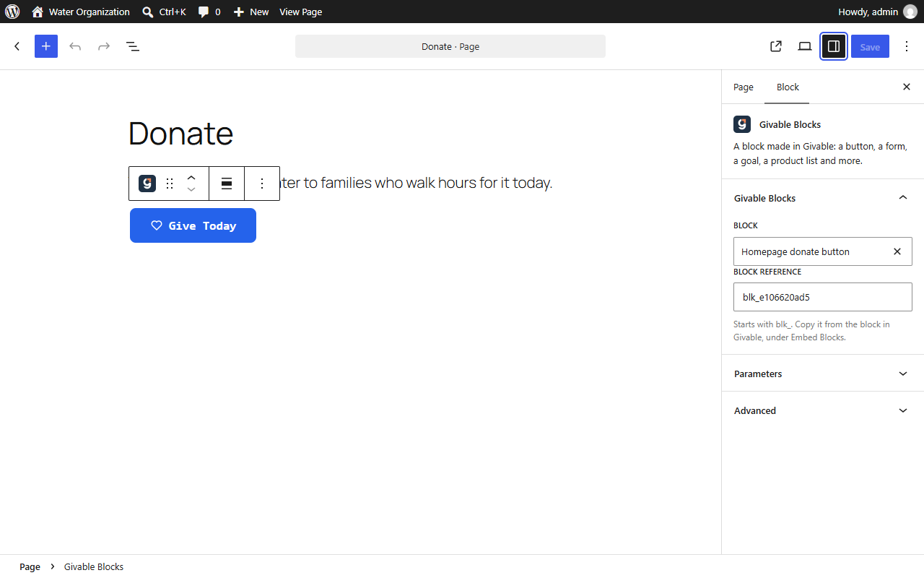Viewport: 924px width, 578px height.
Task: Click the Donate page title
Action: click(x=181, y=134)
